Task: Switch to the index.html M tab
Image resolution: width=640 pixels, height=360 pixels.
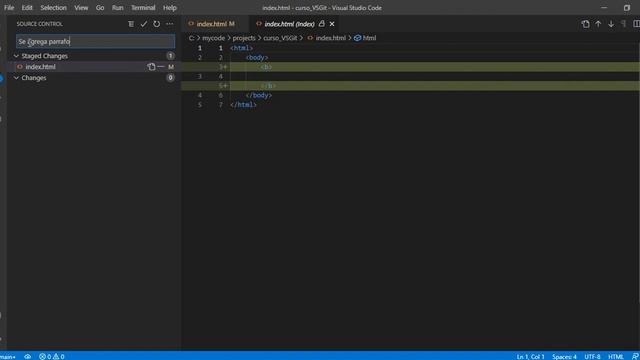Action: [215, 24]
